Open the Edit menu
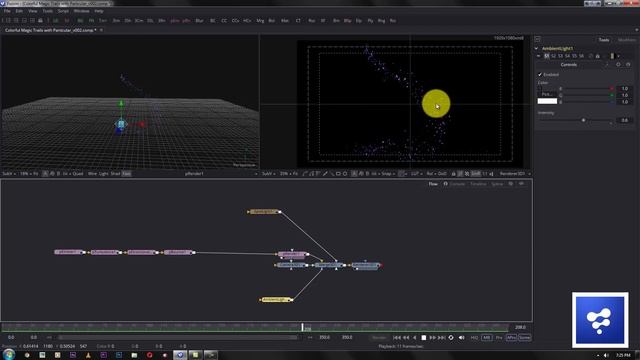This screenshot has width=640, height=360. click(x=19, y=11)
